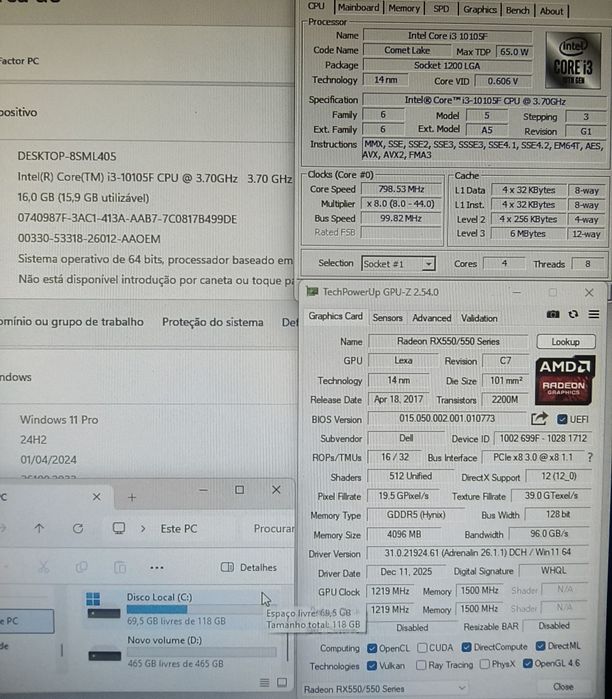Toggle the CUDA checkbox
This screenshot has height=699, width=612.
(x=422, y=647)
